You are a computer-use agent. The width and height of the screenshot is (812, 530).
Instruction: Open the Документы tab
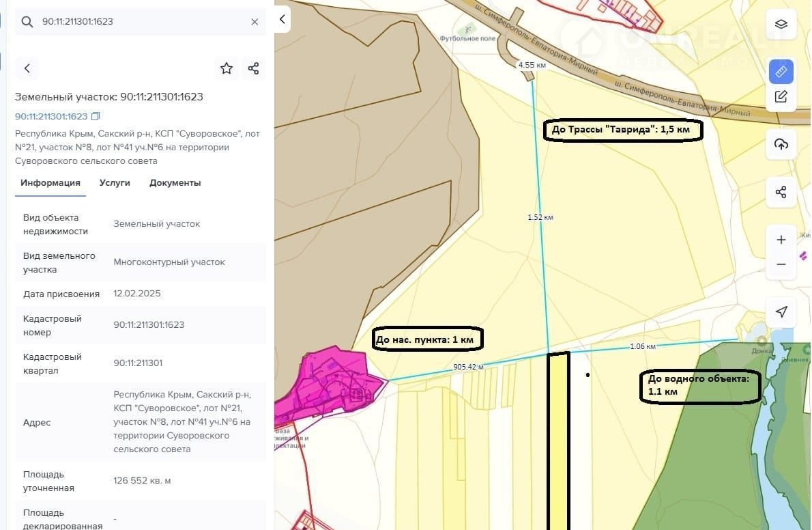(x=175, y=183)
